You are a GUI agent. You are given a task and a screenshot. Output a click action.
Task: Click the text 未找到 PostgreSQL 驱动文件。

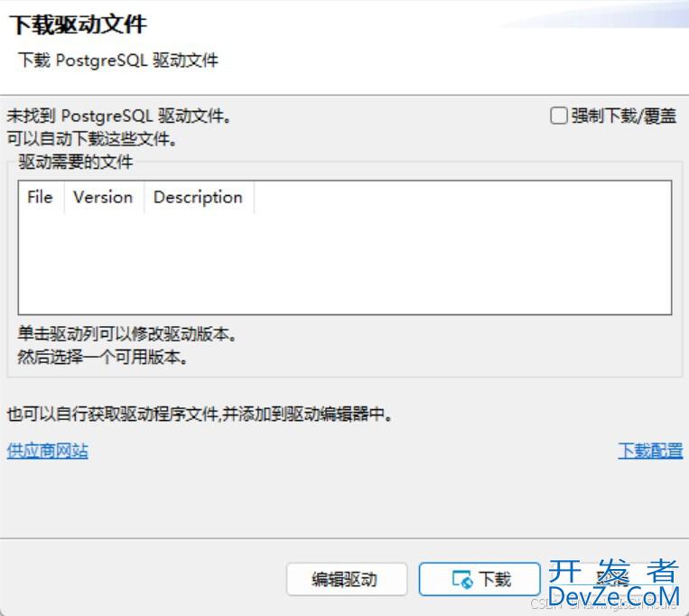[x=118, y=116]
